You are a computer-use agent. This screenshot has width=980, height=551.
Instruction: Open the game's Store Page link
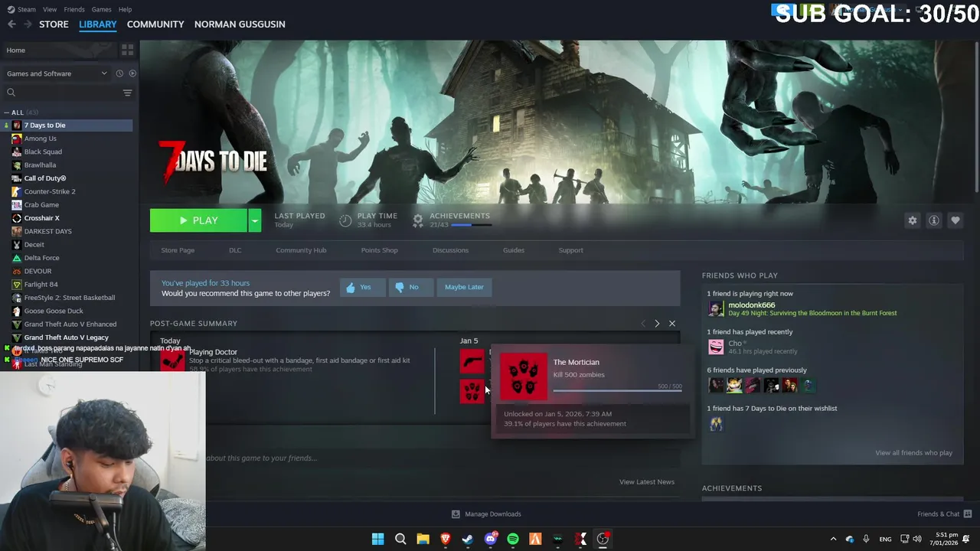click(178, 250)
